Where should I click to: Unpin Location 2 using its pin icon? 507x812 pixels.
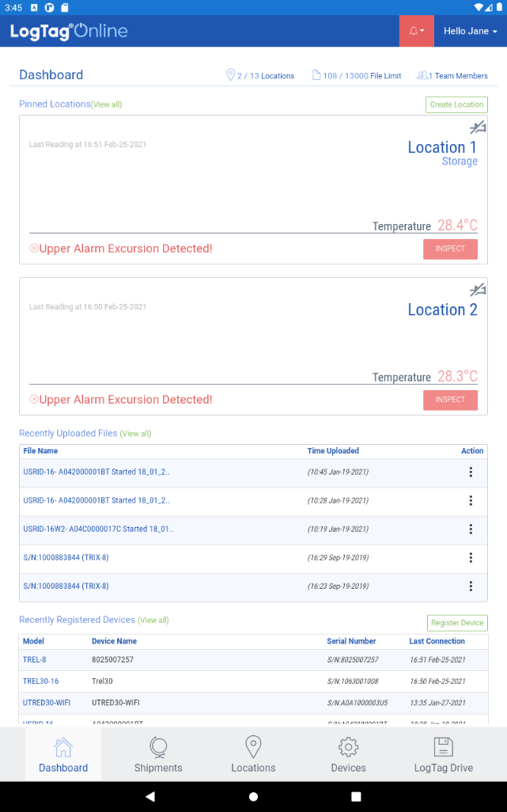[478, 290]
